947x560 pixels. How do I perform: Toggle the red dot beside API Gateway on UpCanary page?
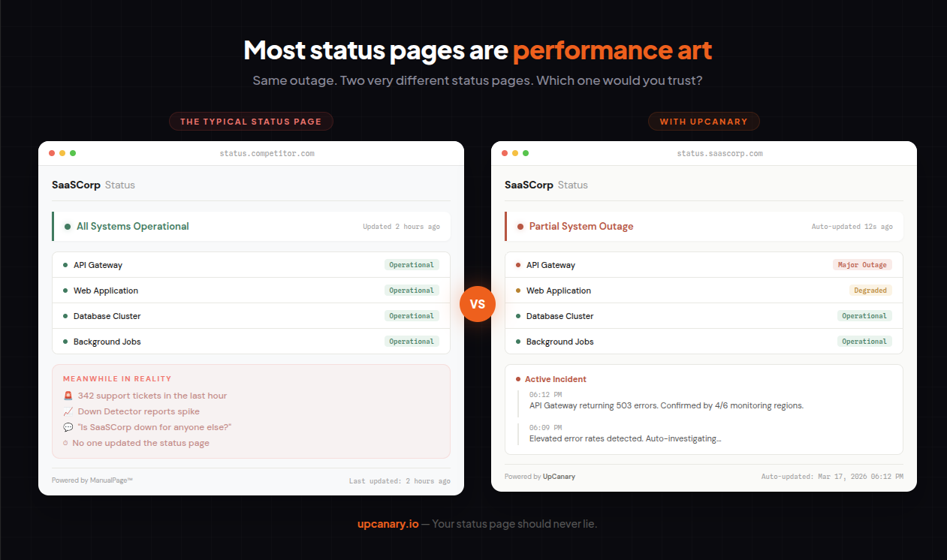point(516,265)
